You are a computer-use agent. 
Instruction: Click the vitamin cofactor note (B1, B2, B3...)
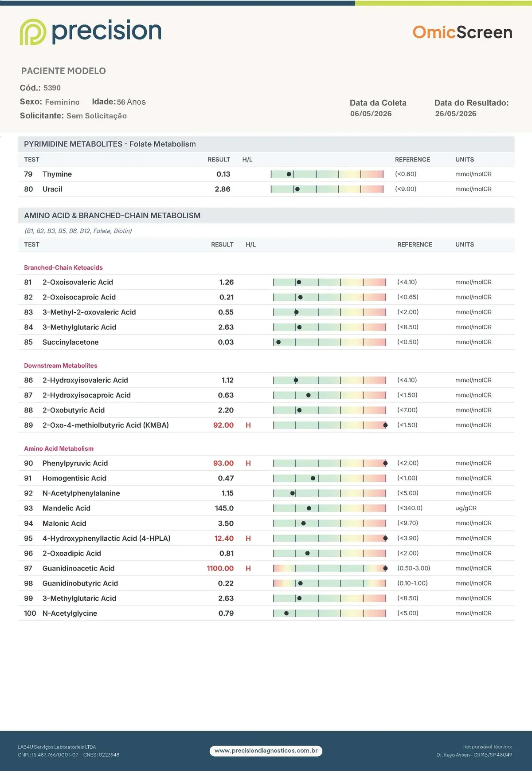tap(78, 231)
